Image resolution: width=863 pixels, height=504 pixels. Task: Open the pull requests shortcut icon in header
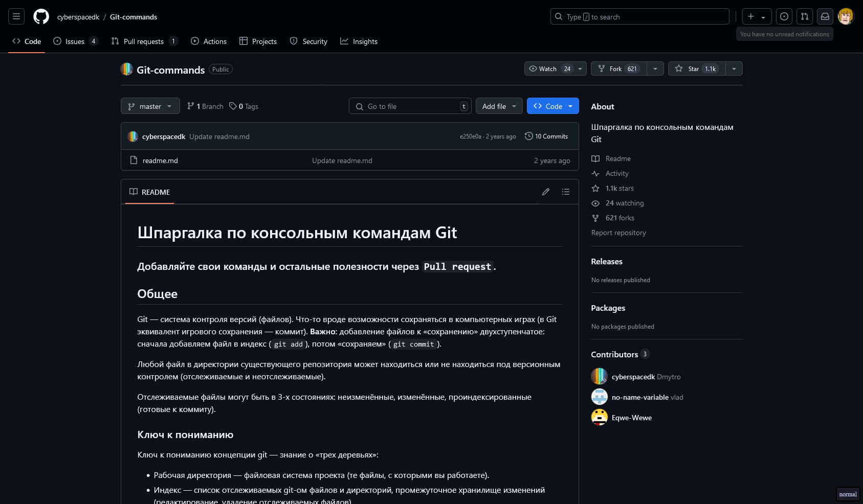click(x=805, y=16)
